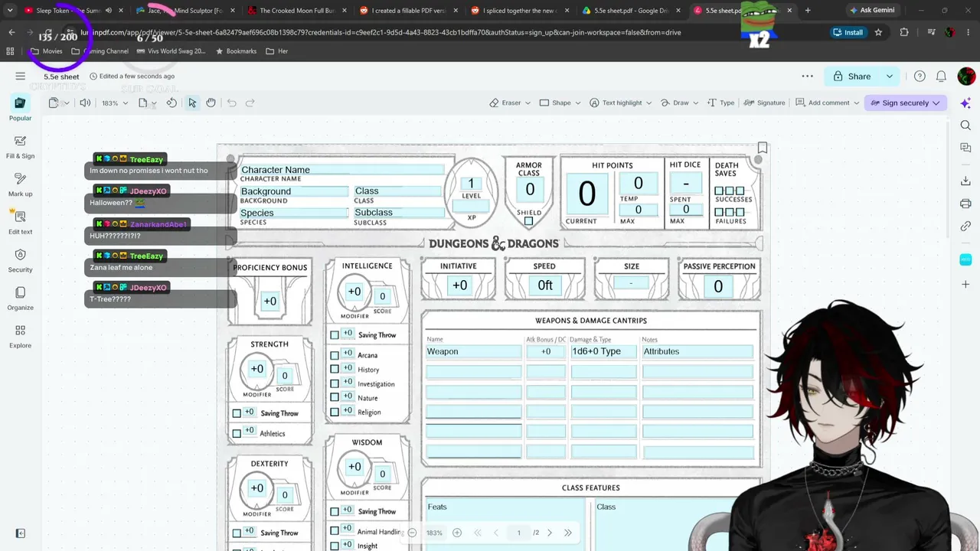Viewport: 980px width, 551px height.
Task: Go to the next page arrow
Action: [x=550, y=533]
